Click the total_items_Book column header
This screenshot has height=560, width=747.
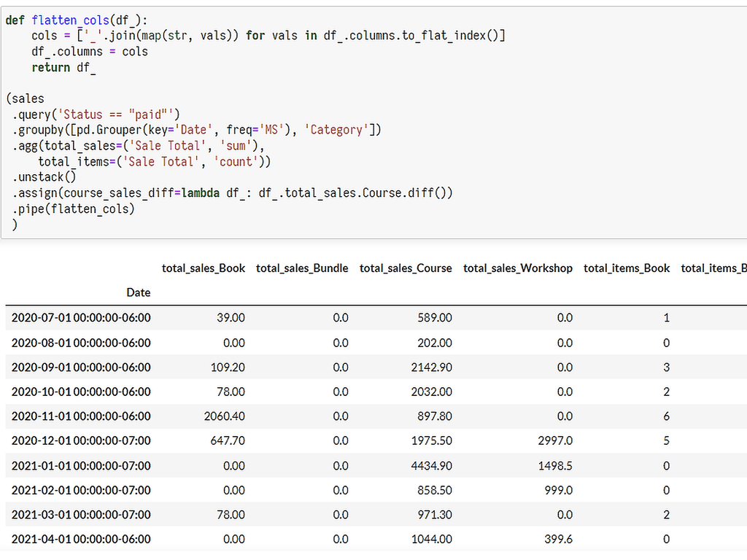[x=626, y=268]
